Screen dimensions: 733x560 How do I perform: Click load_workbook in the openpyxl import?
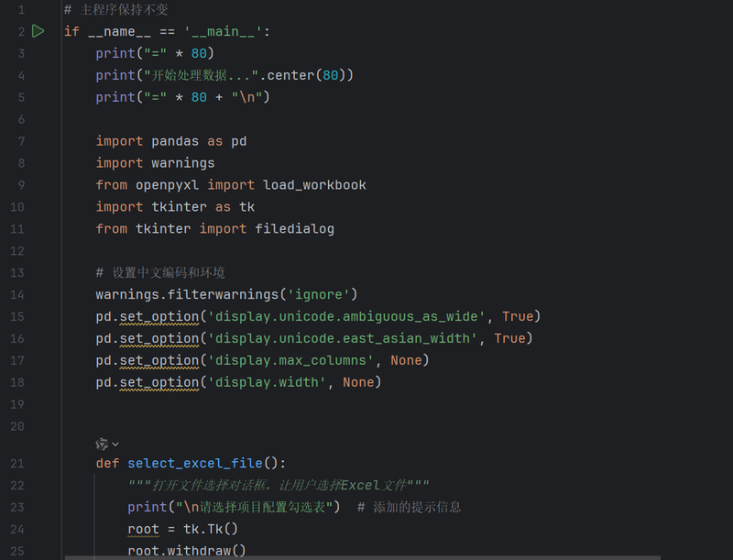tap(314, 185)
